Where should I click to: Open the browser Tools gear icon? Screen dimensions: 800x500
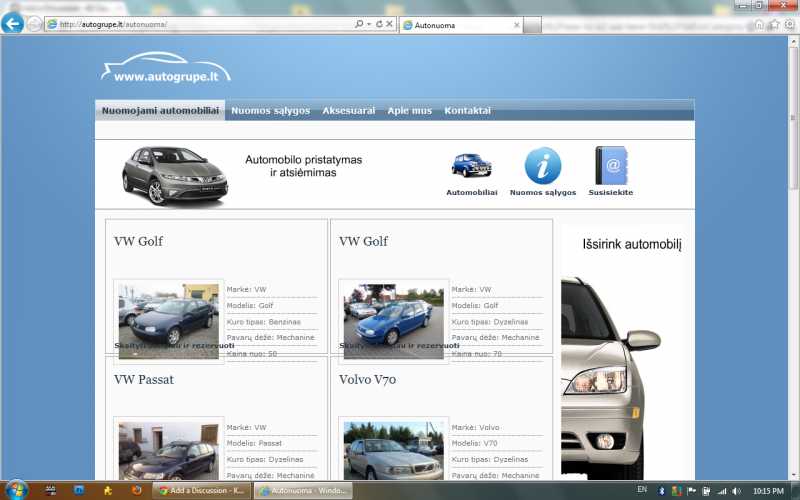[x=790, y=24]
